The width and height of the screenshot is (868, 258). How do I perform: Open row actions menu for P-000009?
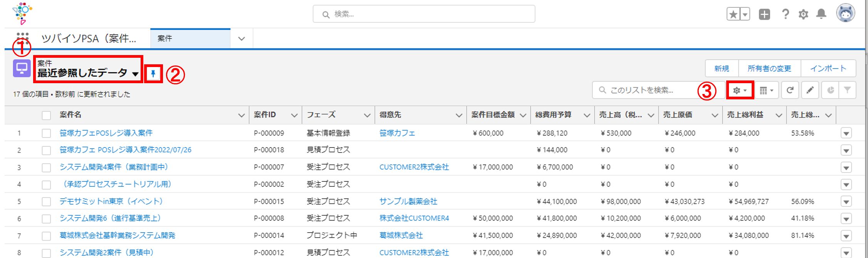click(846, 133)
